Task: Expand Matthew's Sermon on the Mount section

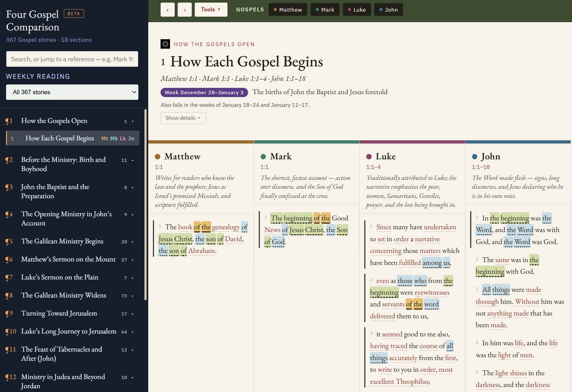Action: pyautogui.click(x=133, y=260)
